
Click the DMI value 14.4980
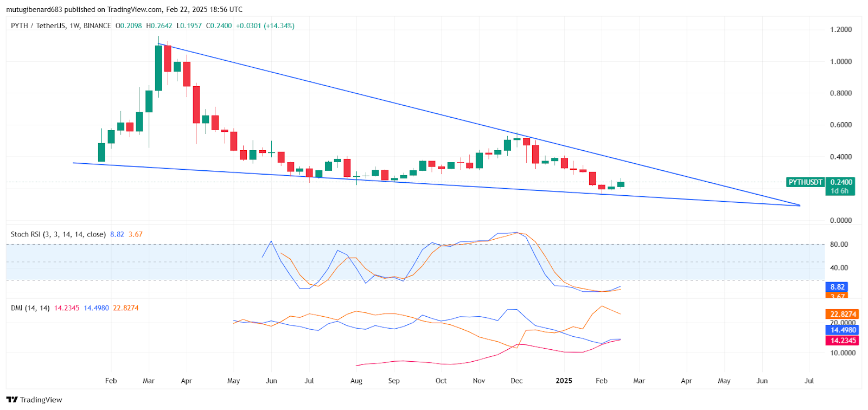pyautogui.click(x=97, y=308)
